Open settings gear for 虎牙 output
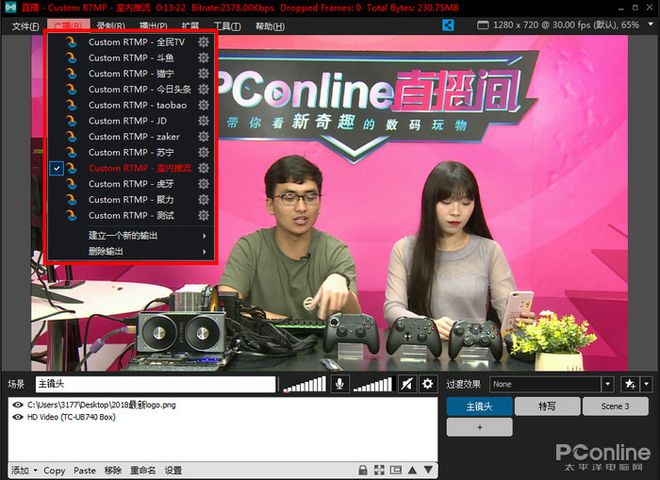This screenshot has width=660, height=480. (203, 184)
